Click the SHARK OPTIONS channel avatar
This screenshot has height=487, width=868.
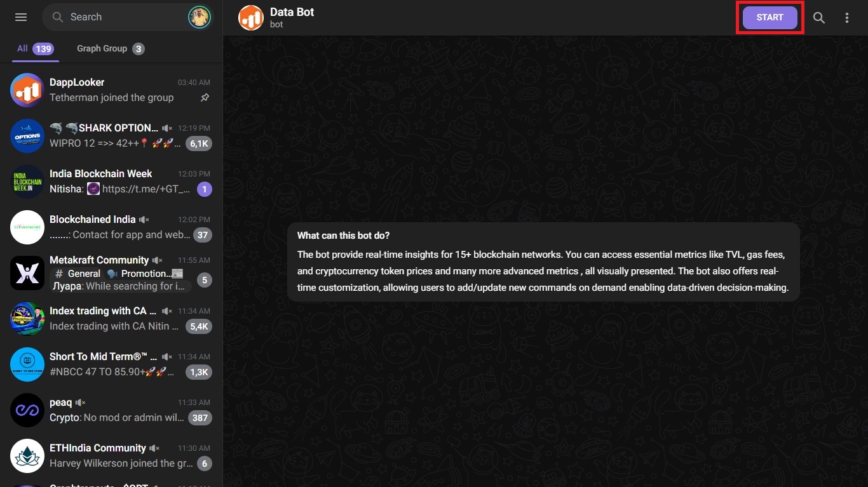click(x=27, y=136)
